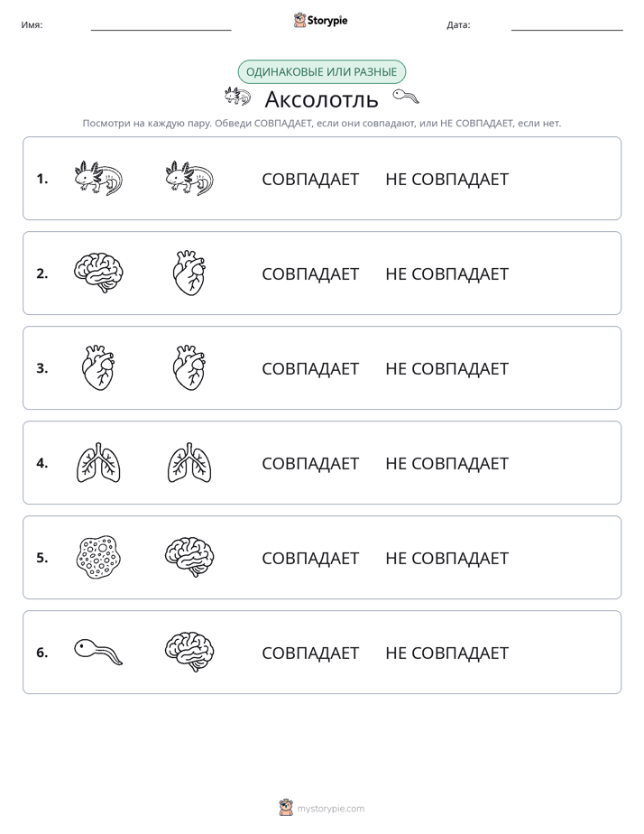Screen dimensions: 644x834
Task: Click the brain icon in row 2
Action: (x=99, y=273)
